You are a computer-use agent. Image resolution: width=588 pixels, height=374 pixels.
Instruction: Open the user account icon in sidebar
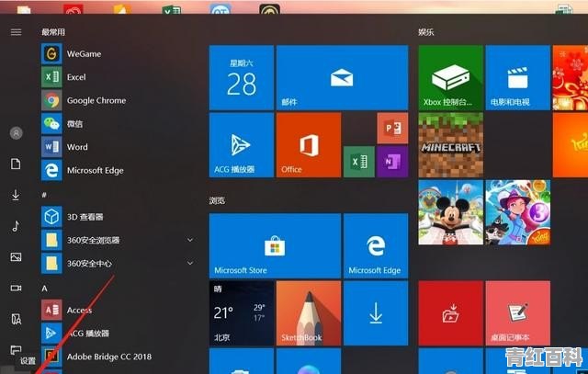[16, 133]
